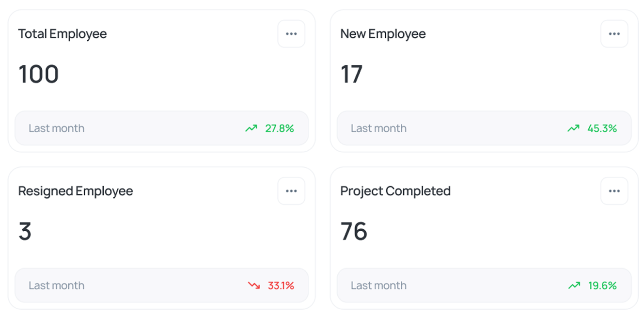Click the New Employee upward trend arrow

click(573, 128)
